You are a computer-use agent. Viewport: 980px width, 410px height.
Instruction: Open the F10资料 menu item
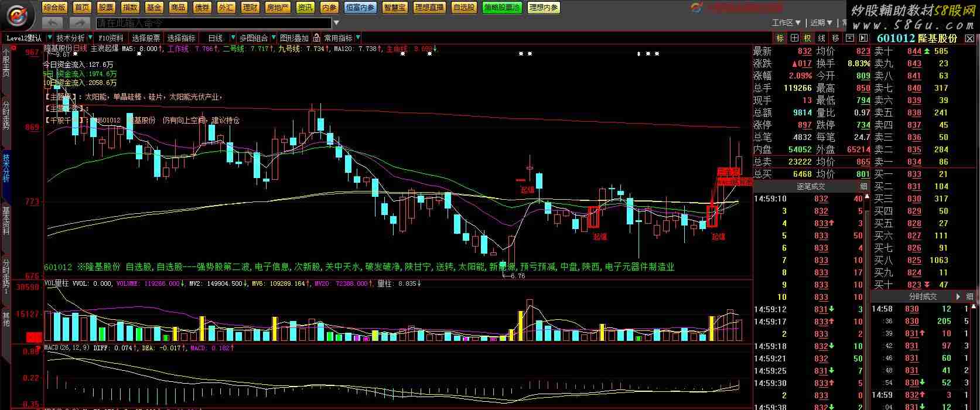(x=111, y=38)
